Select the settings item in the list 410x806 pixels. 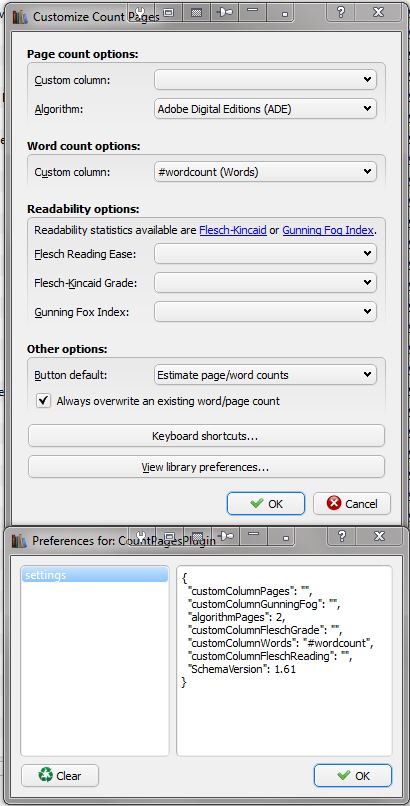pos(95,575)
